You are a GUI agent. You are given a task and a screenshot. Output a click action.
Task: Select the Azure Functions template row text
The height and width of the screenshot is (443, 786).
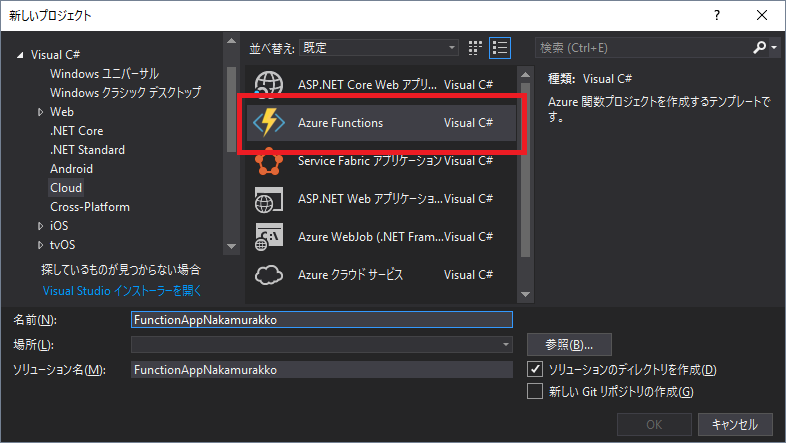pos(340,123)
